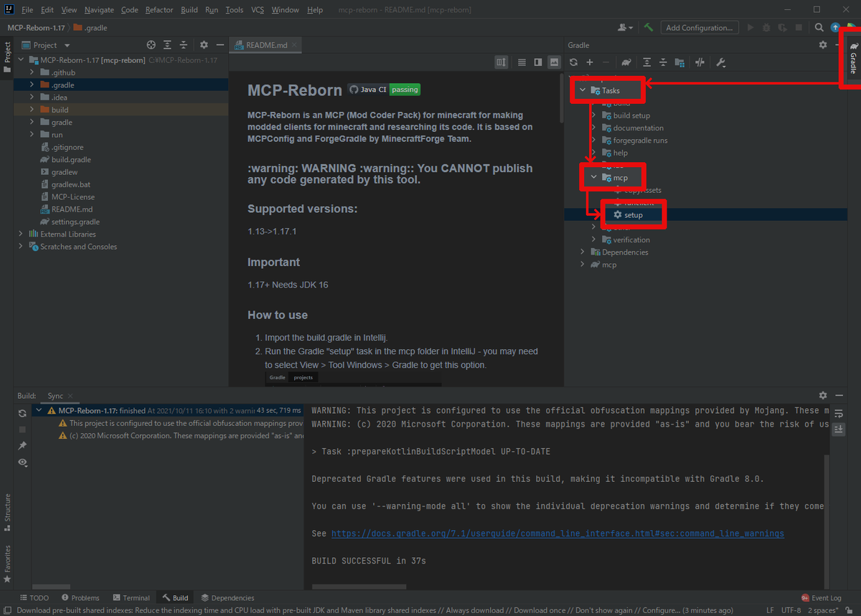The image size is (861, 616).
Task: Click the disabled Debug bug icon
Action: [766, 27]
